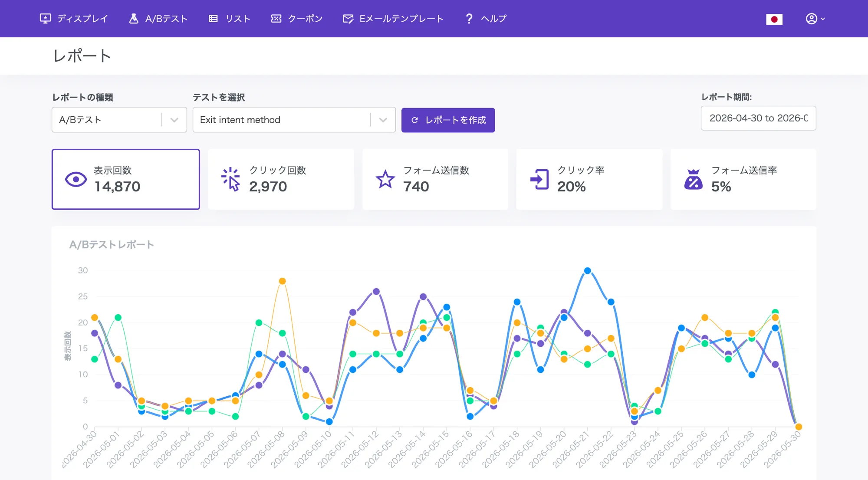Click the purple point on 2026-05-14
The width and height of the screenshot is (868, 480).
point(423,296)
